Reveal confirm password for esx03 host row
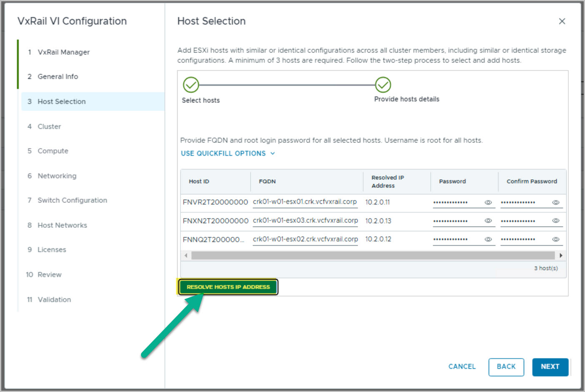The height and width of the screenshot is (392, 585). click(x=555, y=221)
